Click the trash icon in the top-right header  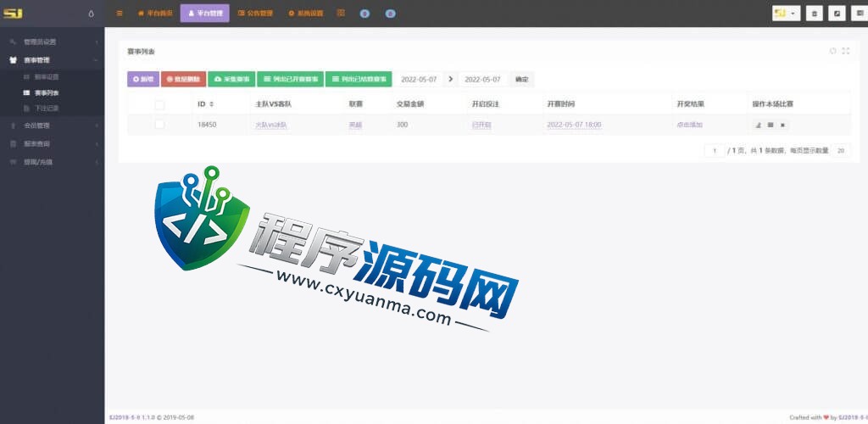pyautogui.click(x=814, y=14)
